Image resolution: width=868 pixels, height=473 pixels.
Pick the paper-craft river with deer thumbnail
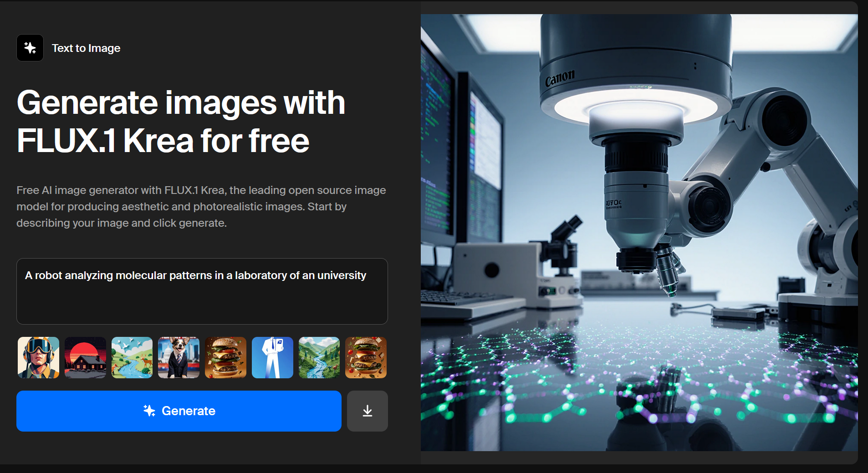click(132, 357)
